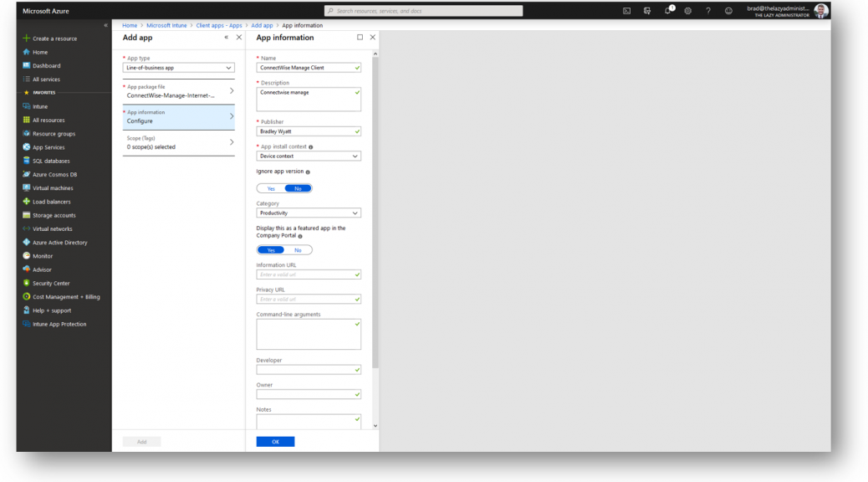The height and width of the screenshot is (482, 868).
Task: Click the Intune icon in favorites
Action: click(26, 105)
